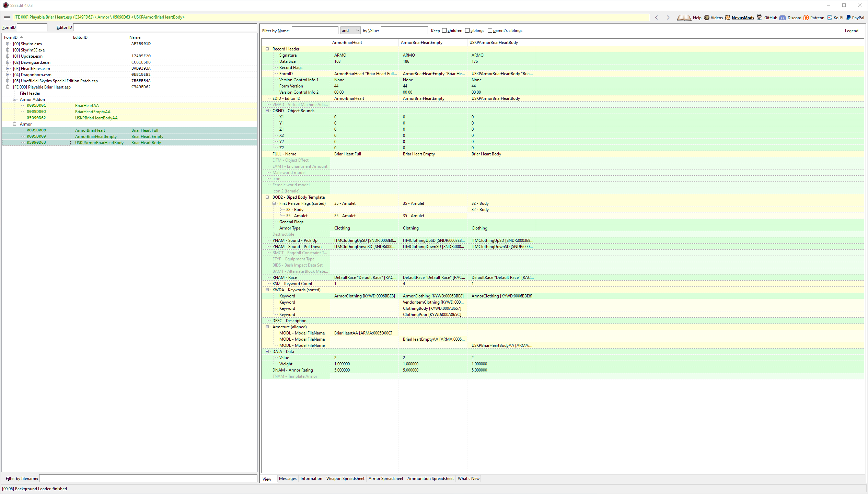Click the 'Briar Heart Body' FULL name cell
Viewport: 868px width, 494px height.
[x=501, y=154]
